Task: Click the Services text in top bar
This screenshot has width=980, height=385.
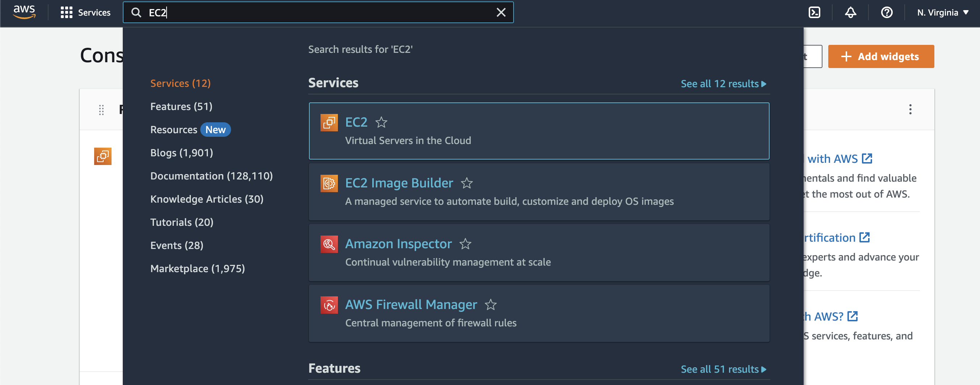Action: [x=94, y=13]
